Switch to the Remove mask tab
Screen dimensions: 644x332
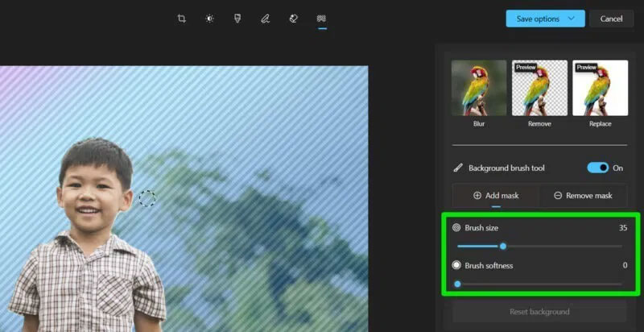[583, 196]
